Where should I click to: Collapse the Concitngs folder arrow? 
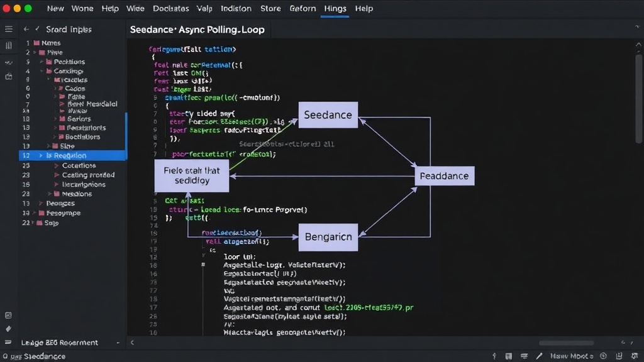tap(42, 71)
